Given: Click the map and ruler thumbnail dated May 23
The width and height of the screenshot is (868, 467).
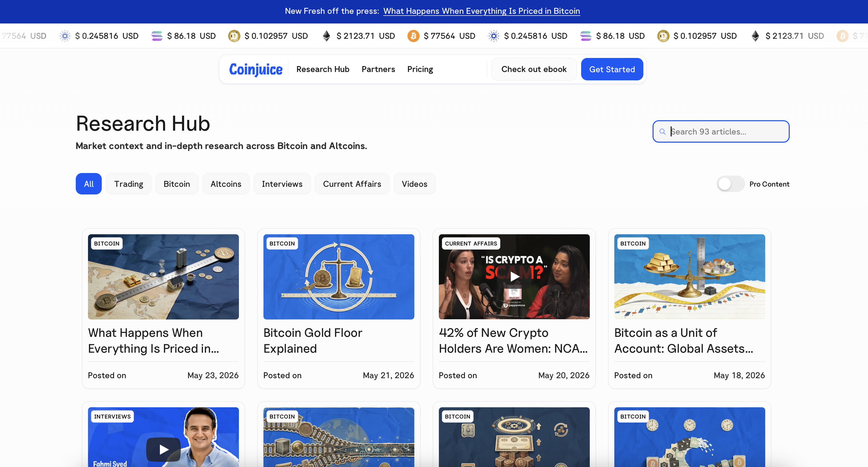Looking at the screenshot, I should (x=163, y=277).
